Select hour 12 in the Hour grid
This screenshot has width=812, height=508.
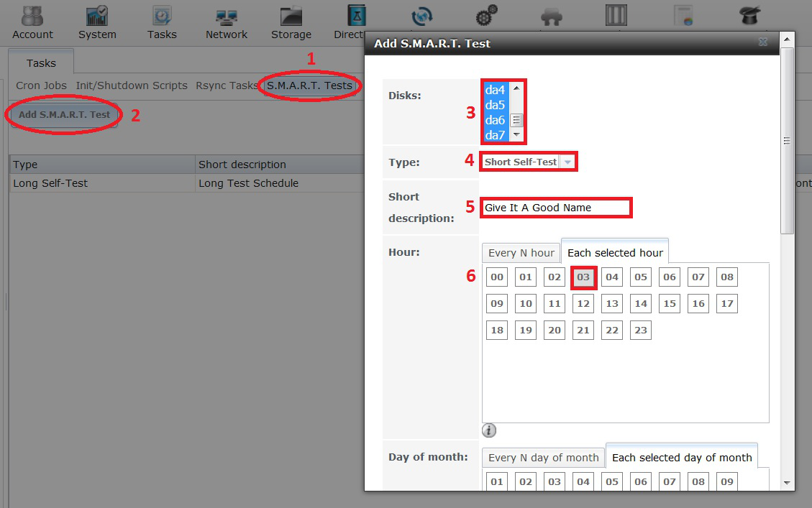point(583,304)
